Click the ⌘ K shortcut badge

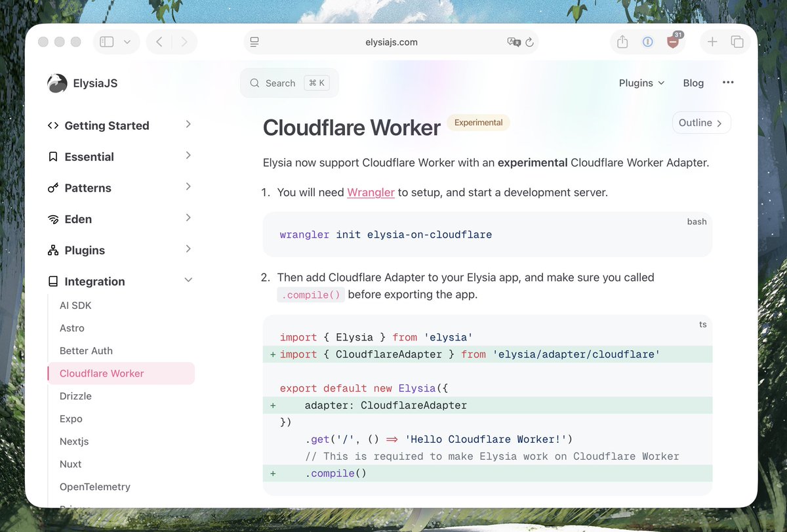click(317, 83)
